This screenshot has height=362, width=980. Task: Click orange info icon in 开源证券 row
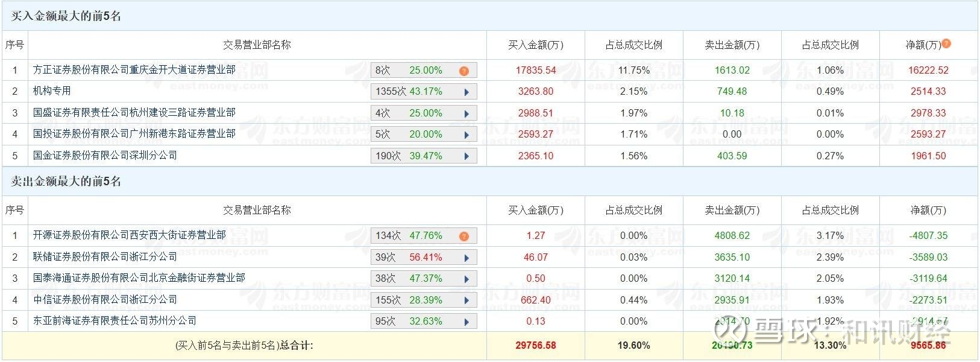[x=463, y=236]
